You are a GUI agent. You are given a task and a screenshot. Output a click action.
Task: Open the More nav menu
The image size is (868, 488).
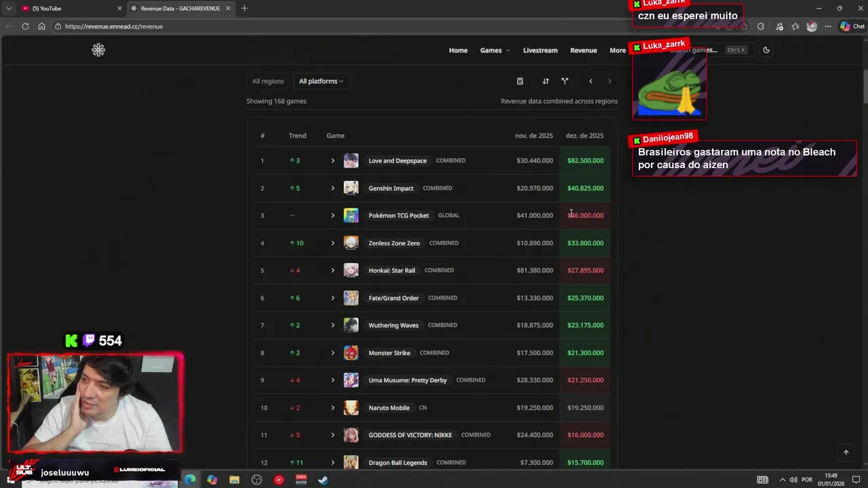pyautogui.click(x=618, y=50)
